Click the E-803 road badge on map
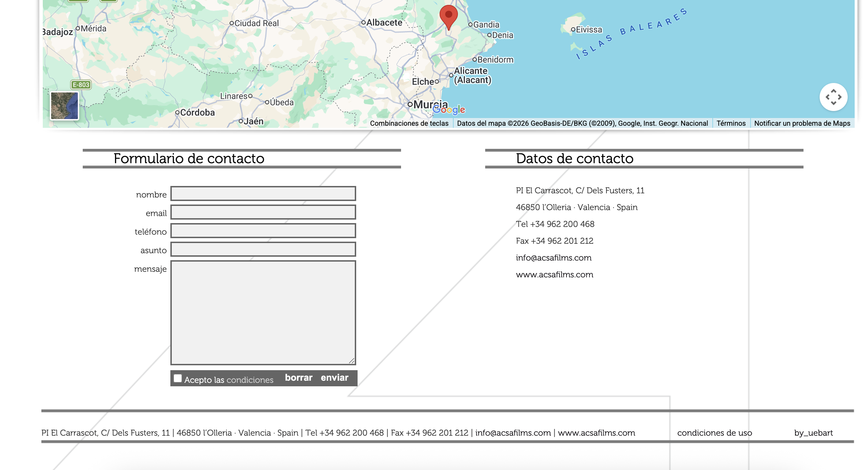 pyautogui.click(x=81, y=85)
